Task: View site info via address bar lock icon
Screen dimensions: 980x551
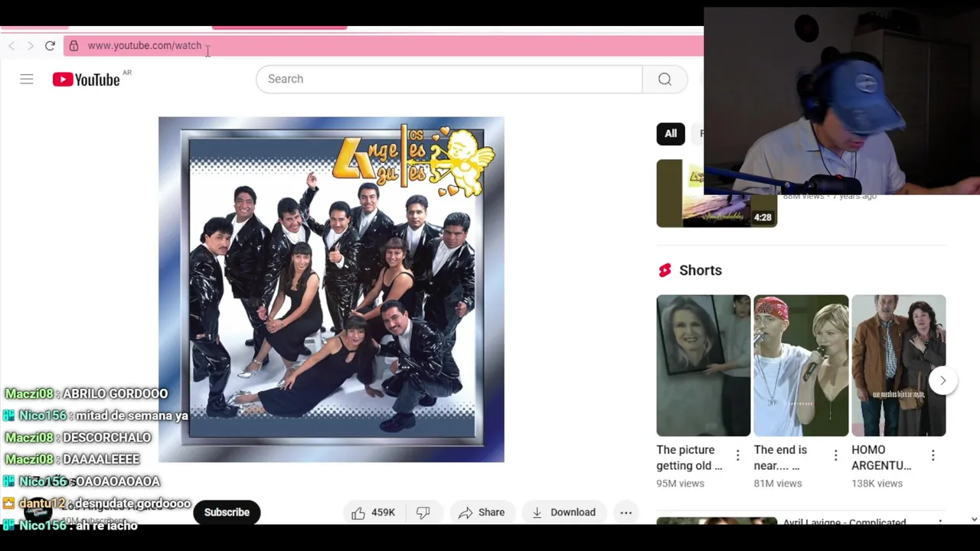Action: 73,46
